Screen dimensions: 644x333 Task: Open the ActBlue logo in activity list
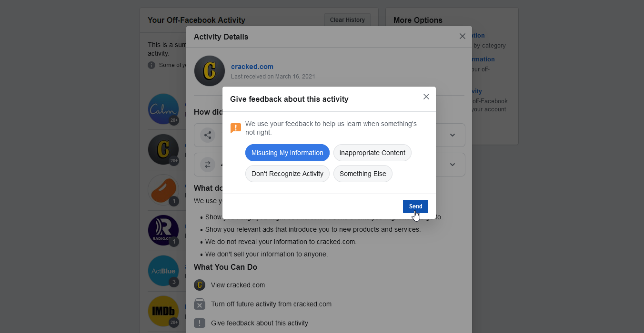[163, 271]
